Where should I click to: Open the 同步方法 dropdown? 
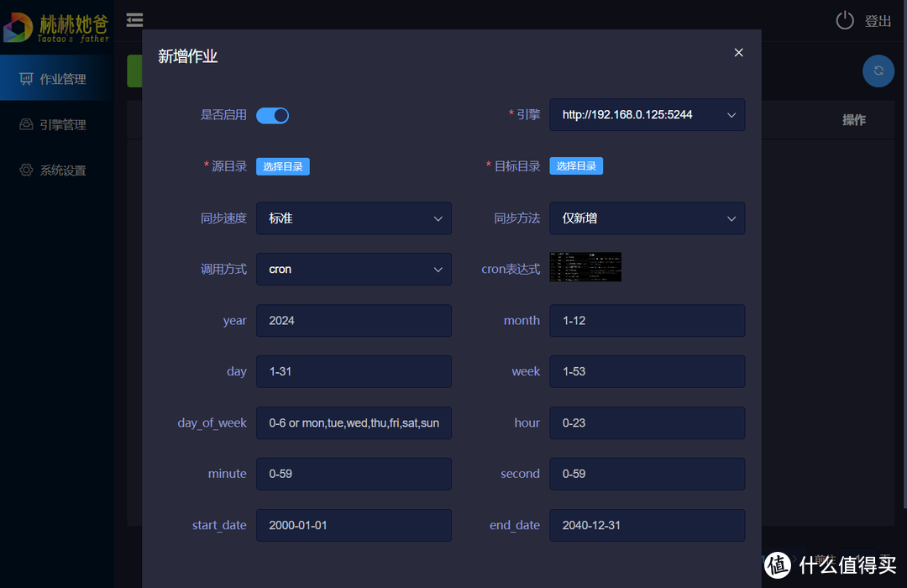coord(647,218)
